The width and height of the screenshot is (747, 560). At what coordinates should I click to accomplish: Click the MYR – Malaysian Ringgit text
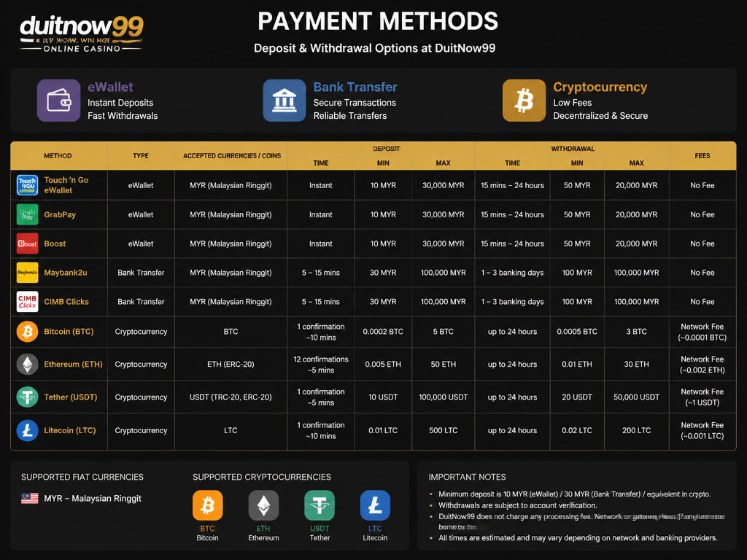(93, 499)
